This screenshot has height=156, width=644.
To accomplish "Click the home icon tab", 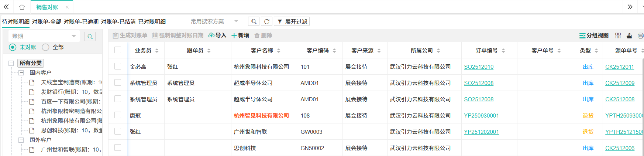I will click(x=22, y=7).
